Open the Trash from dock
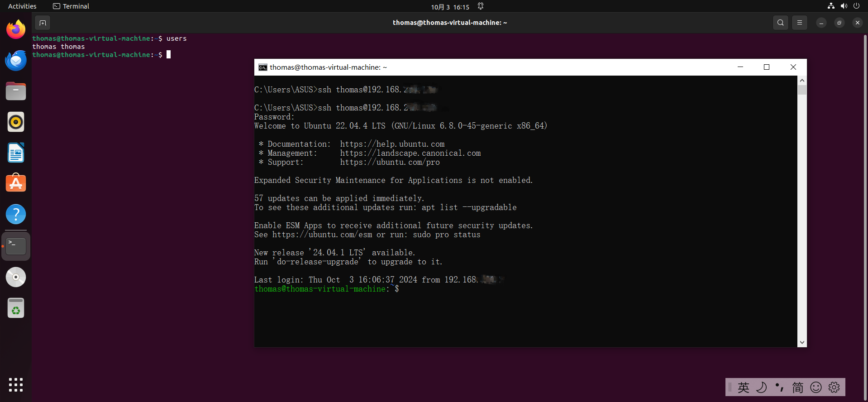This screenshot has width=868, height=402. click(16, 308)
